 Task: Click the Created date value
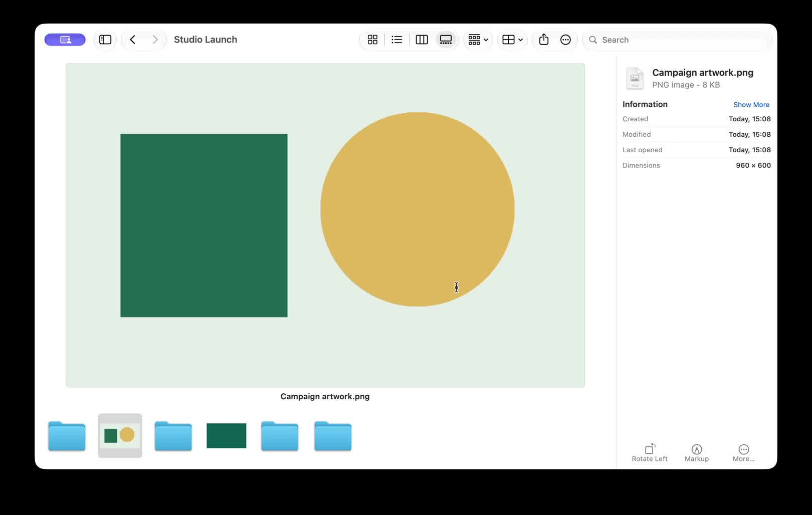pos(749,119)
